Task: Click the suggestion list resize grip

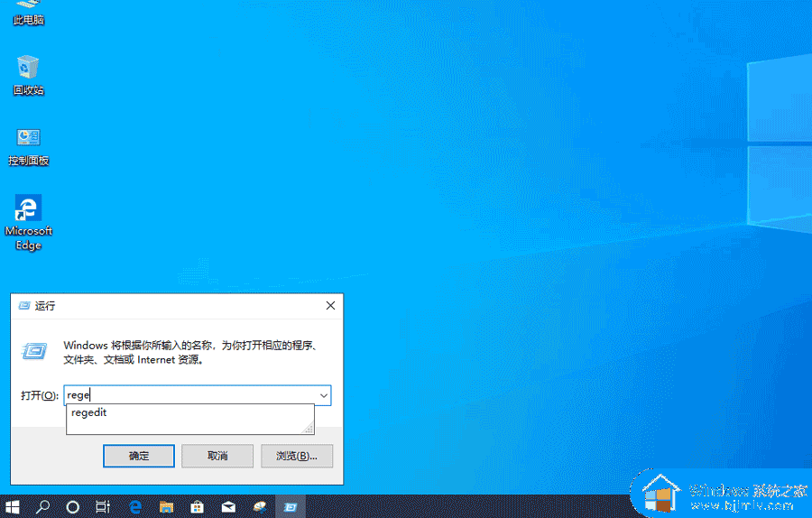Action: pos(309,429)
